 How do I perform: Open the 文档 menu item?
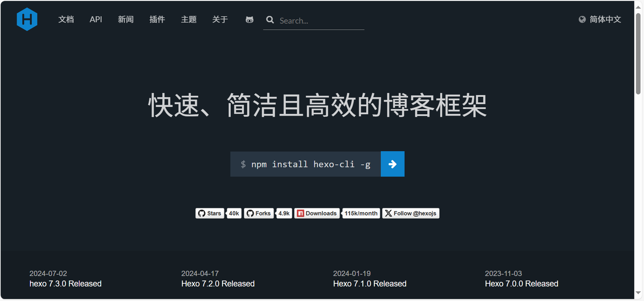pyautogui.click(x=66, y=20)
